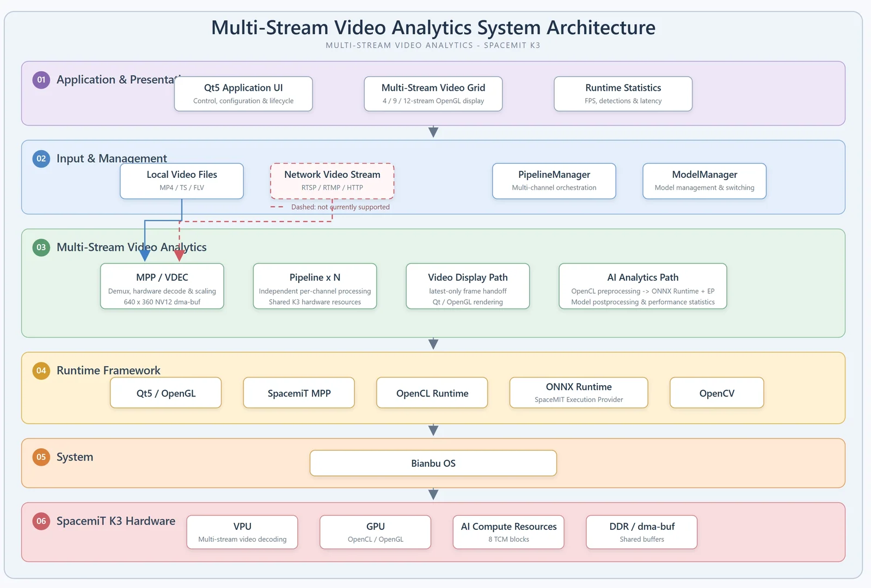871x588 pixels.
Task: Select the Video Display Path box
Action: tap(468, 286)
